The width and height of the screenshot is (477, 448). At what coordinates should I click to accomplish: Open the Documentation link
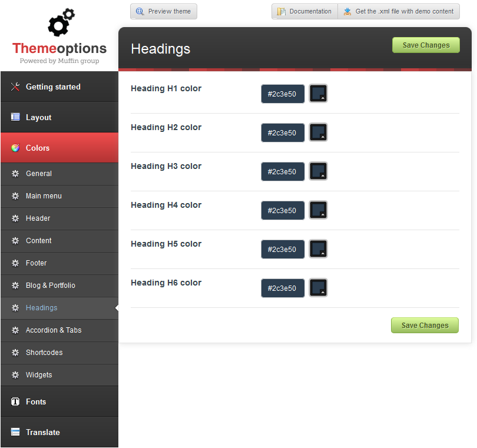pyautogui.click(x=305, y=12)
